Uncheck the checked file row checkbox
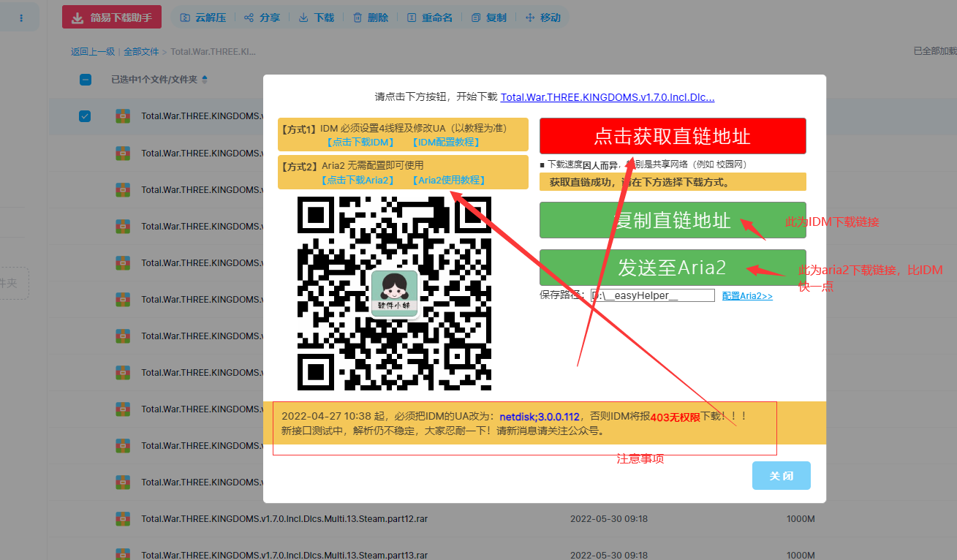The width and height of the screenshot is (957, 560). 85,116
